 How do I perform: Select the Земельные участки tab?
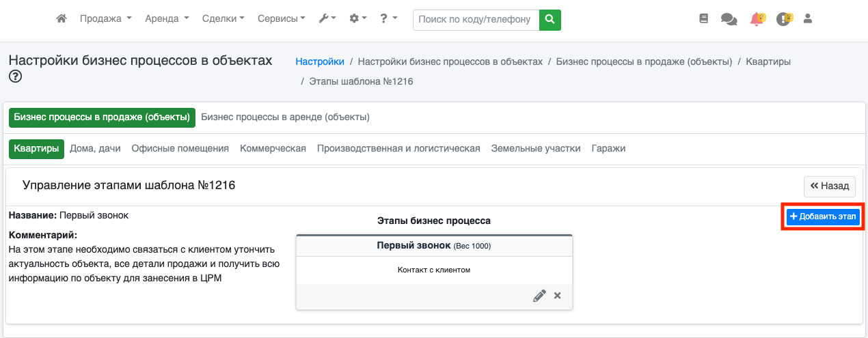coord(535,148)
